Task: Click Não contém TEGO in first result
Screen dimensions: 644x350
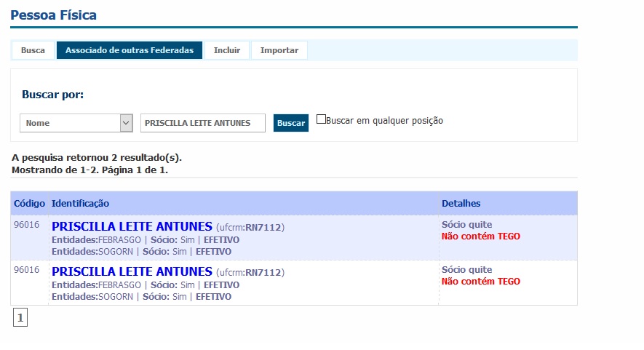Action: [x=480, y=236]
